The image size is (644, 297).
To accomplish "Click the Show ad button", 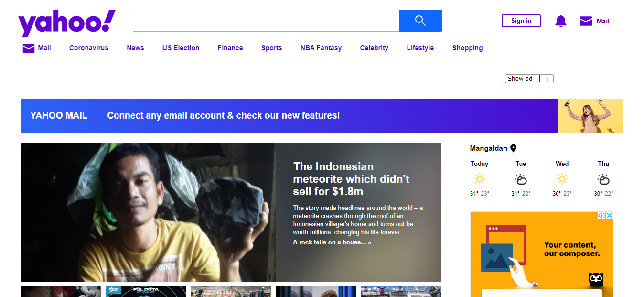I will point(520,79).
